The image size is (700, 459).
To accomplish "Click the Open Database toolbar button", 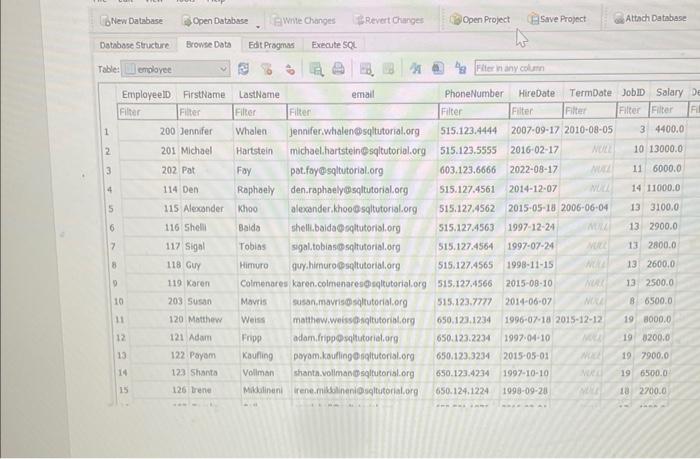I will (216, 21).
